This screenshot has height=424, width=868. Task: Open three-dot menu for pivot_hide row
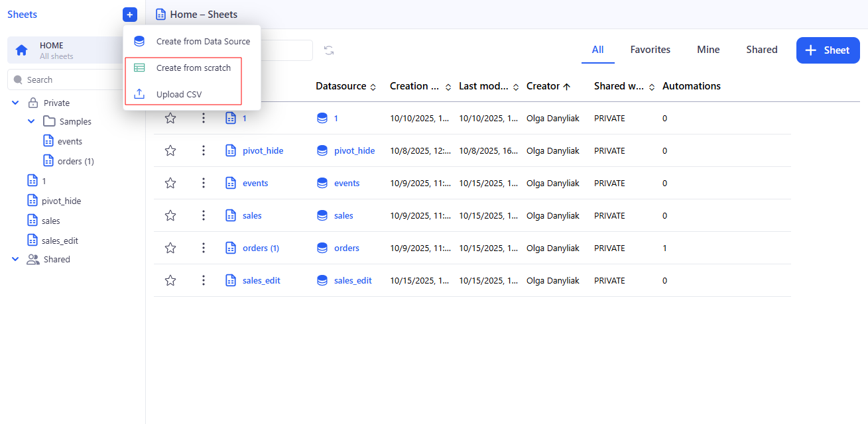coord(204,150)
